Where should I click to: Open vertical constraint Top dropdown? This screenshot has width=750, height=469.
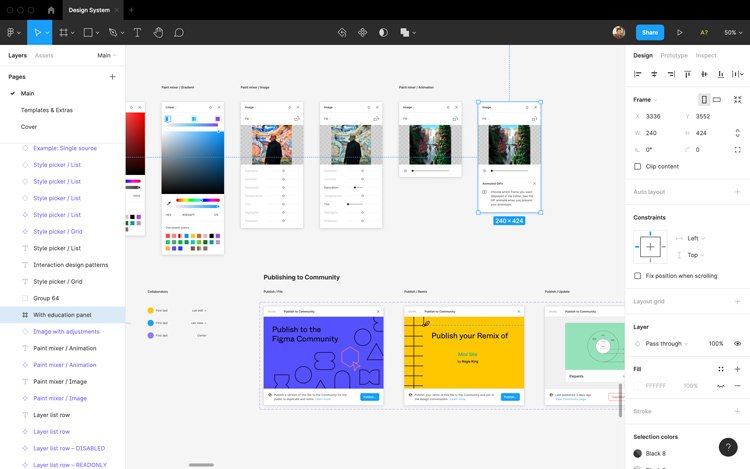[695, 255]
